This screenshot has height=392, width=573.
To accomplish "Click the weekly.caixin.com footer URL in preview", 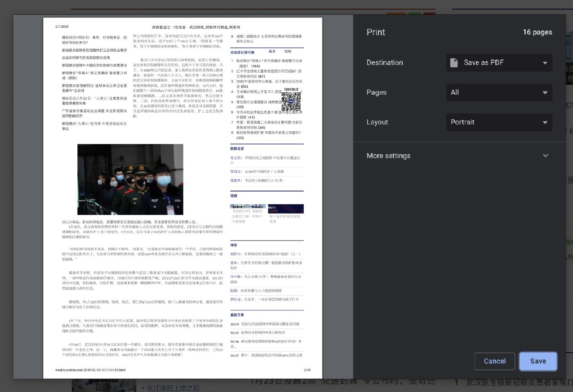I will [x=90, y=370].
